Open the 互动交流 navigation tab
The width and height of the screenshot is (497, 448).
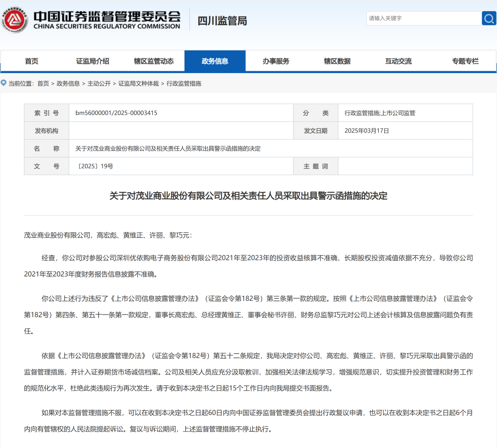[399, 61]
